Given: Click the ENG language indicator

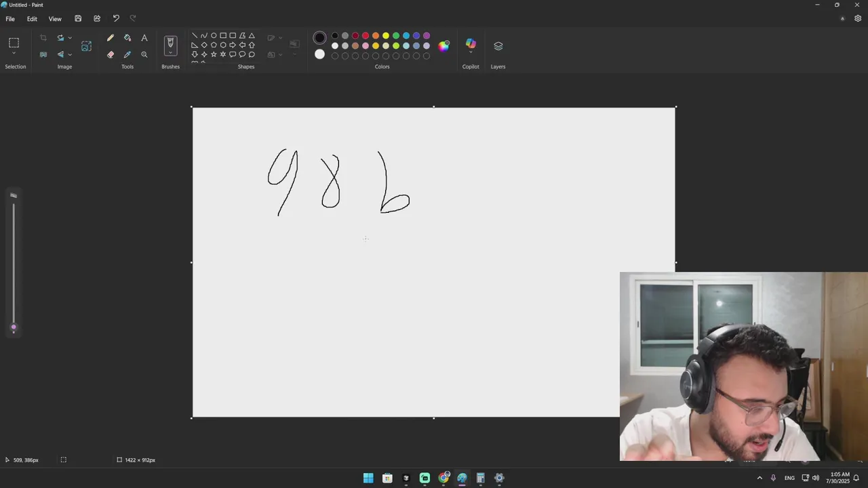Looking at the screenshot, I should 789,478.
